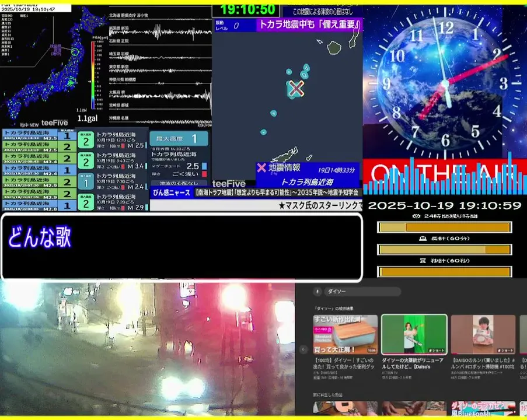527x420 pixels.
Task: Select list row 2025/10/19 12:13 M2.5
Action: tap(39, 147)
